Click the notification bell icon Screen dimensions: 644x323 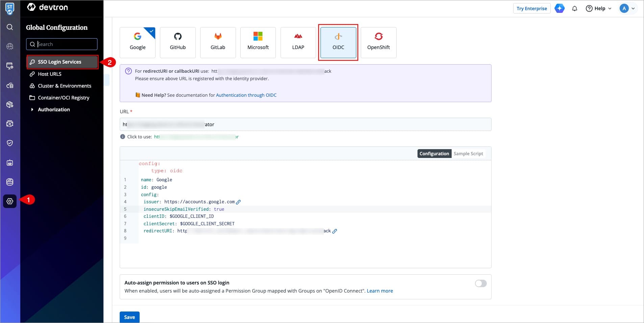point(574,8)
